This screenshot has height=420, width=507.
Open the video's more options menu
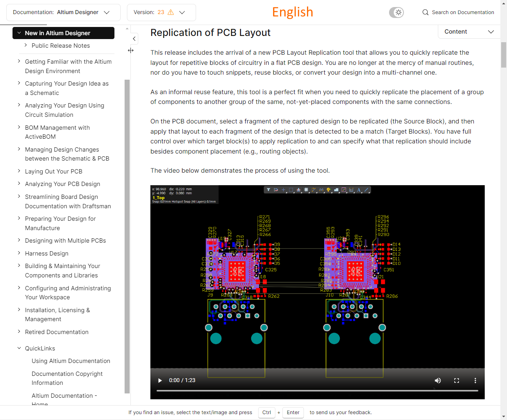(475, 381)
